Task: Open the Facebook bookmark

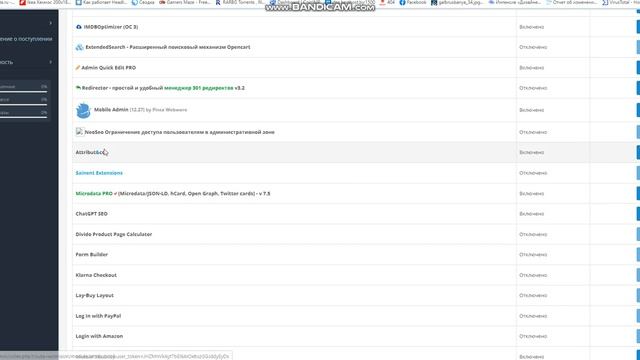Action: pos(413,2)
